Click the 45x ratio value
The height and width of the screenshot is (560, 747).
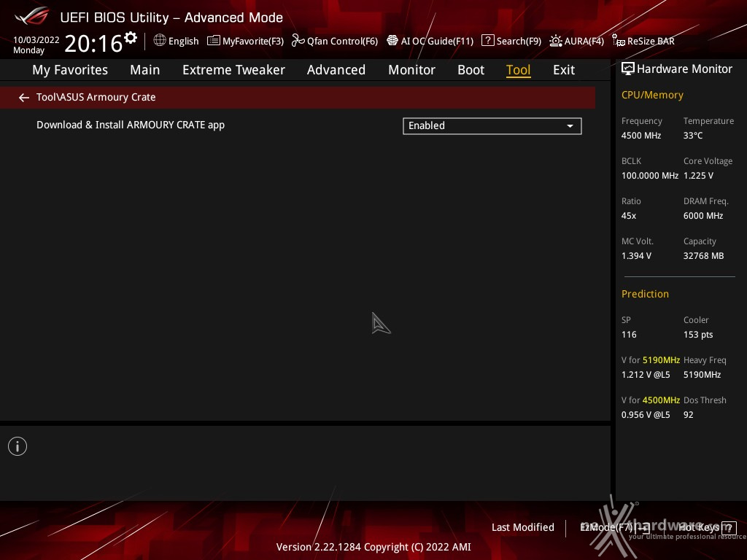pyautogui.click(x=628, y=215)
